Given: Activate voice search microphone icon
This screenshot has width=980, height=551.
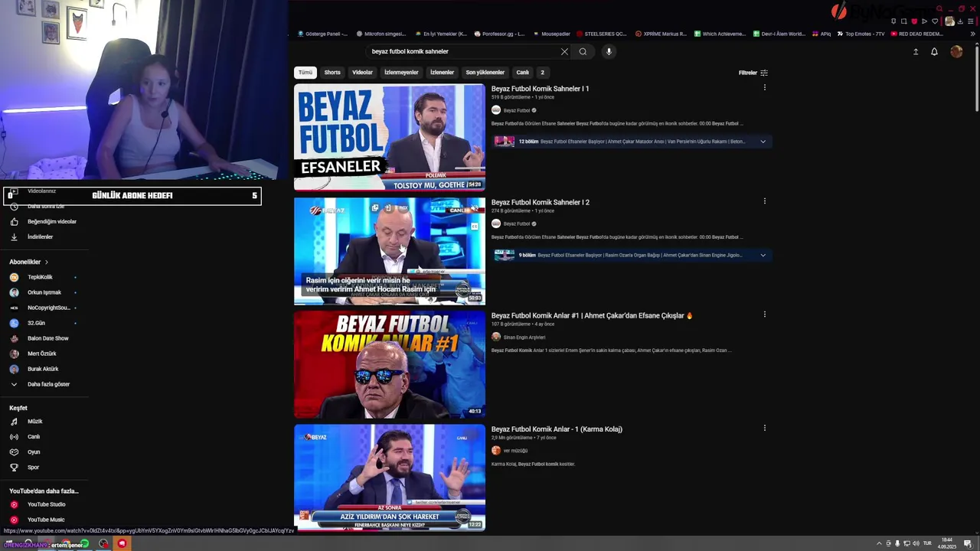Looking at the screenshot, I should (609, 51).
